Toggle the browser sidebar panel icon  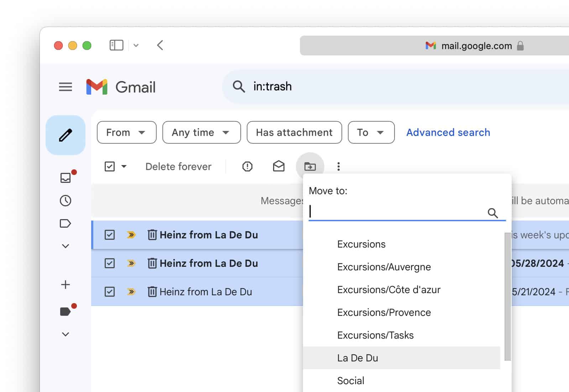point(116,45)
